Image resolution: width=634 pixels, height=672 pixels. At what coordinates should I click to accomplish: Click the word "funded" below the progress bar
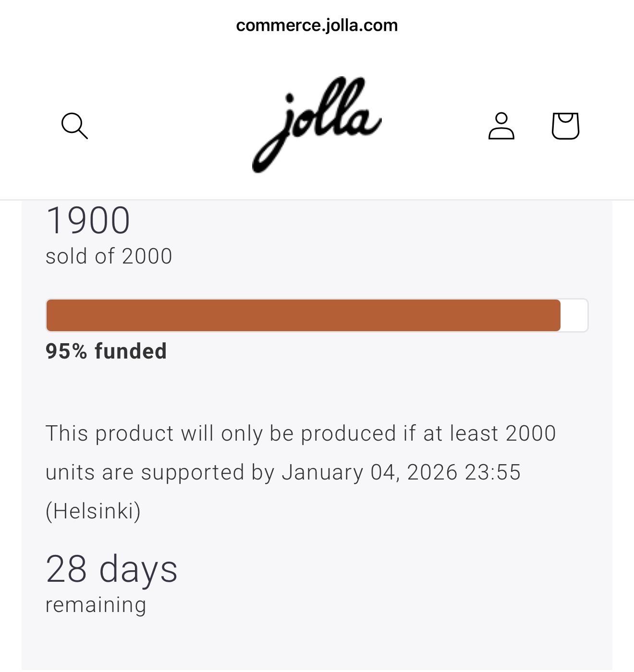[x=131, y=351]
